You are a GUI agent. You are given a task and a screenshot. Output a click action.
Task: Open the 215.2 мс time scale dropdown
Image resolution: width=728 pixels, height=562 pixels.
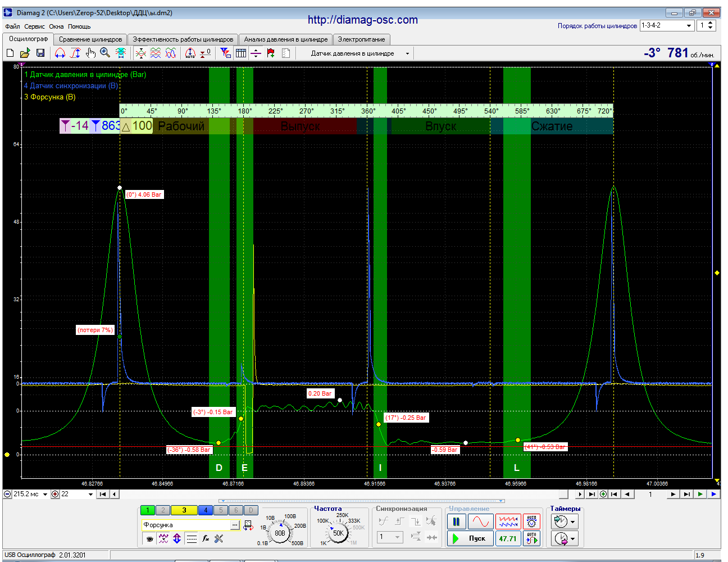pos(45,495)
